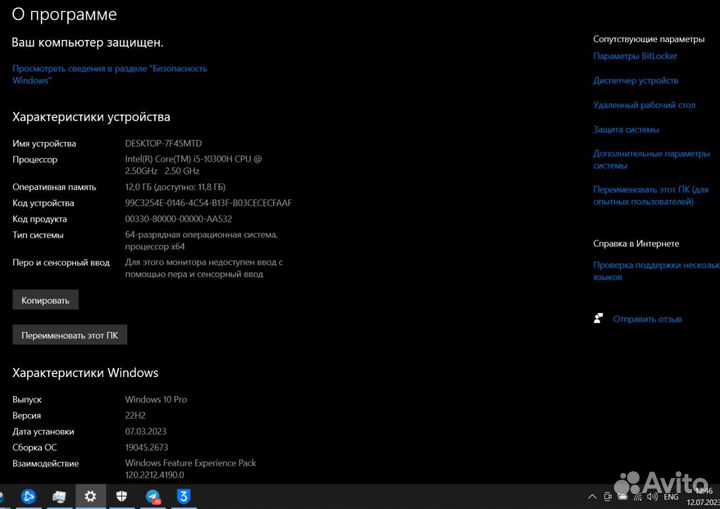Click the volume speaker icon in tray

(652, 497)
